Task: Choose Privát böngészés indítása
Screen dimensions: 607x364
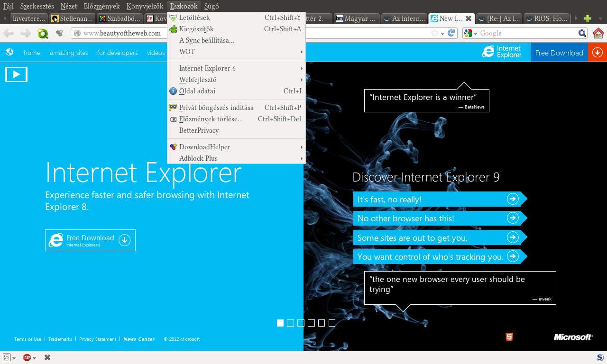Action: 236,108
